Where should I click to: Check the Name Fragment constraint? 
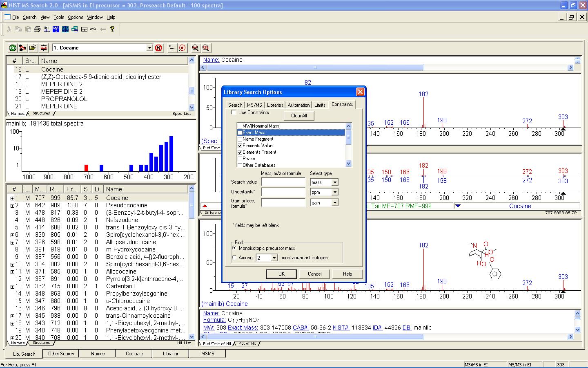(240, 139)
